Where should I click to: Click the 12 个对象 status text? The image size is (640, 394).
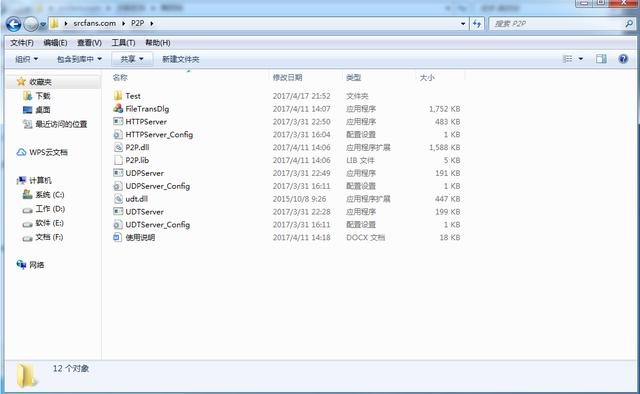point(71,368)
